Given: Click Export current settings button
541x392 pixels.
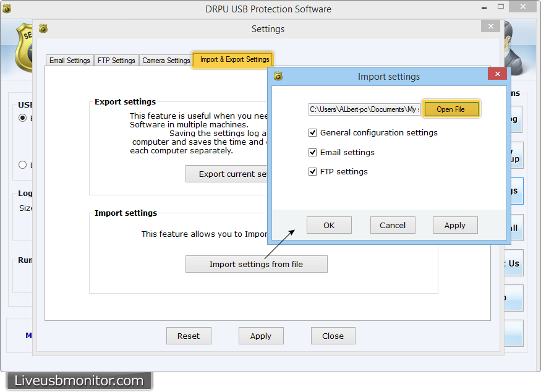Looking at the screenshot, I should (227, 174).
